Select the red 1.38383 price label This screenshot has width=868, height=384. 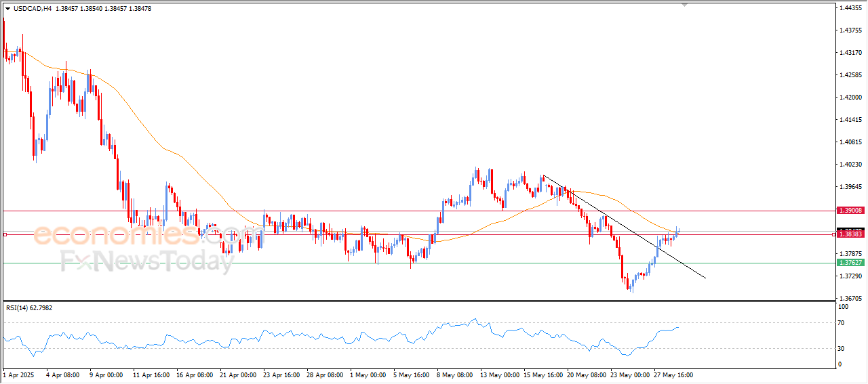coord(850,234)
